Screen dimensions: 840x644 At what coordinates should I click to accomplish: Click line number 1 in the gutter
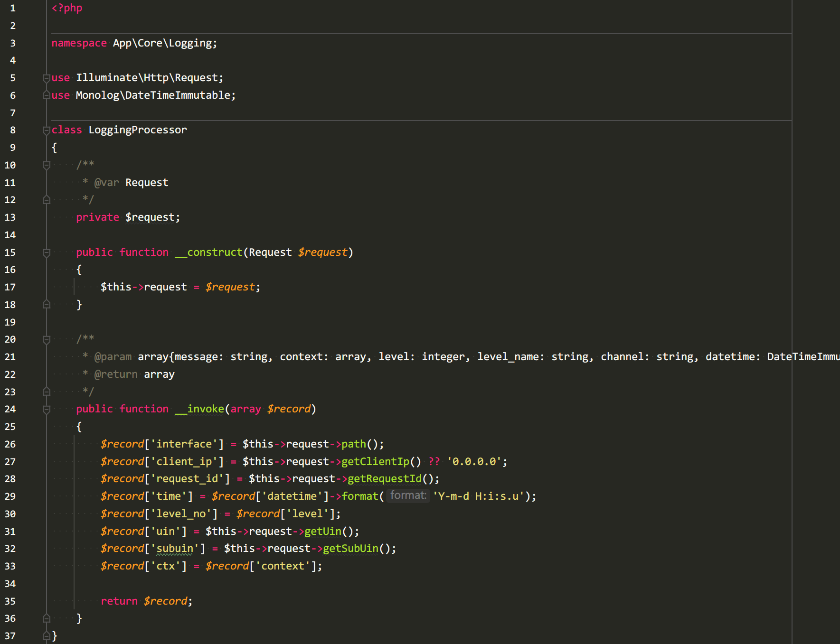(13, 8)
